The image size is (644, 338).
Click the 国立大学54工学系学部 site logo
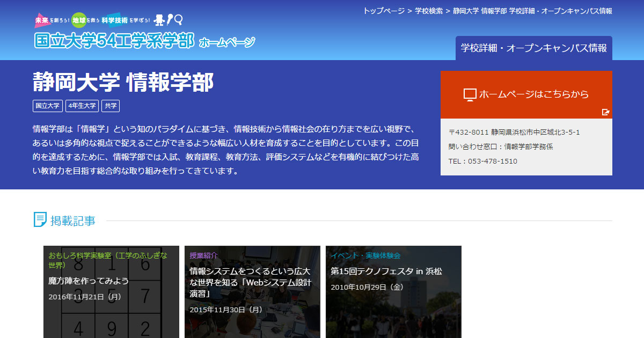coord(114,41)
